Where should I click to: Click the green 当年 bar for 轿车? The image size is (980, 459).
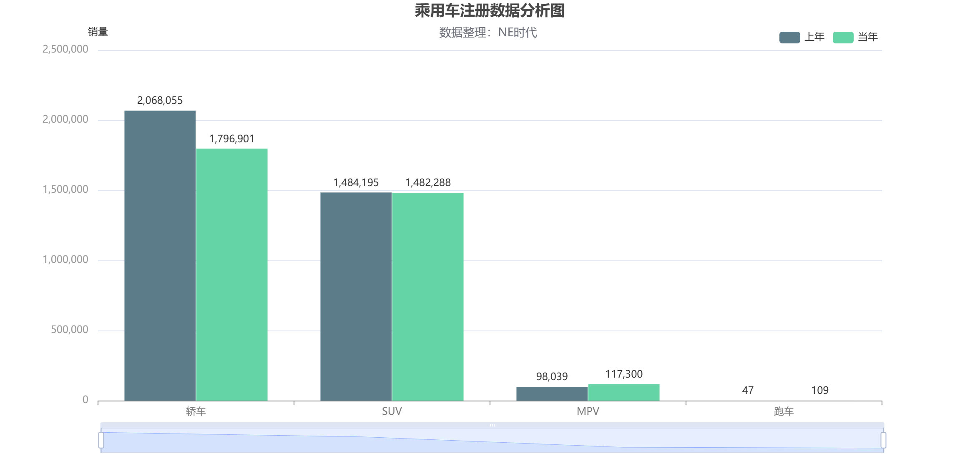point(232,275)
